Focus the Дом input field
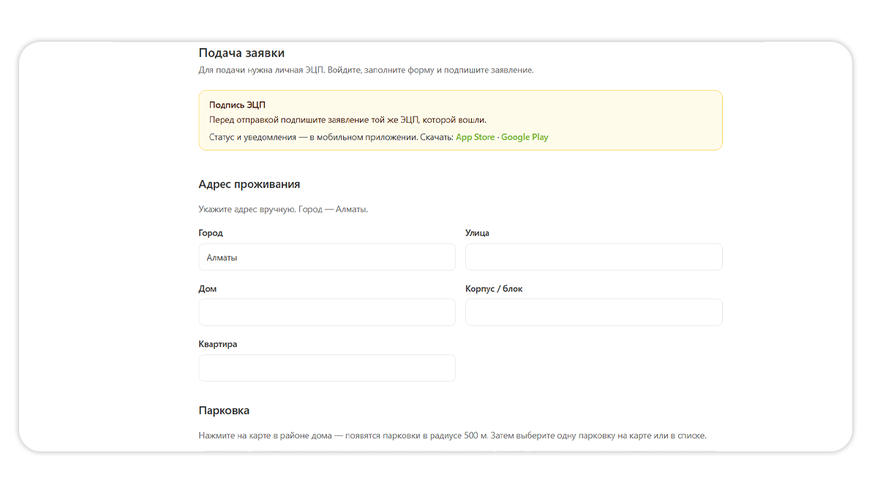The image size is (872, 491). tap(327, 312)
